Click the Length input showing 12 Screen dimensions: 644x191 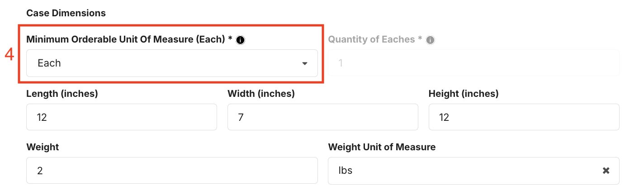121,117
